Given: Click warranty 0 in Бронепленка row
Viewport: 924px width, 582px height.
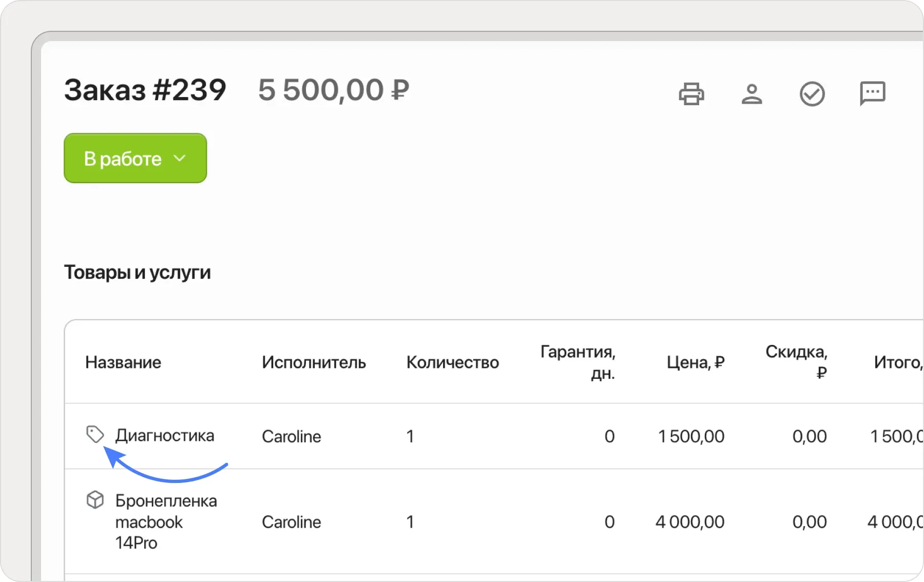Looking at the screenshot, I should click(609, 522).
